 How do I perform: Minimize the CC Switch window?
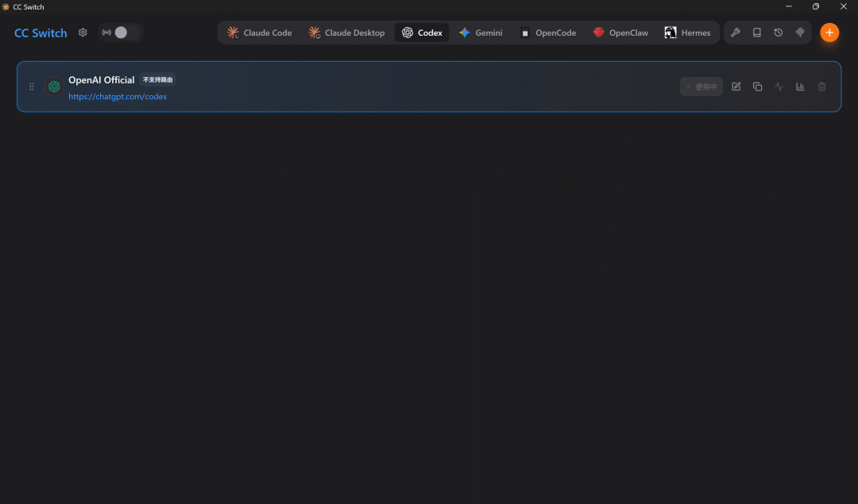789,6
